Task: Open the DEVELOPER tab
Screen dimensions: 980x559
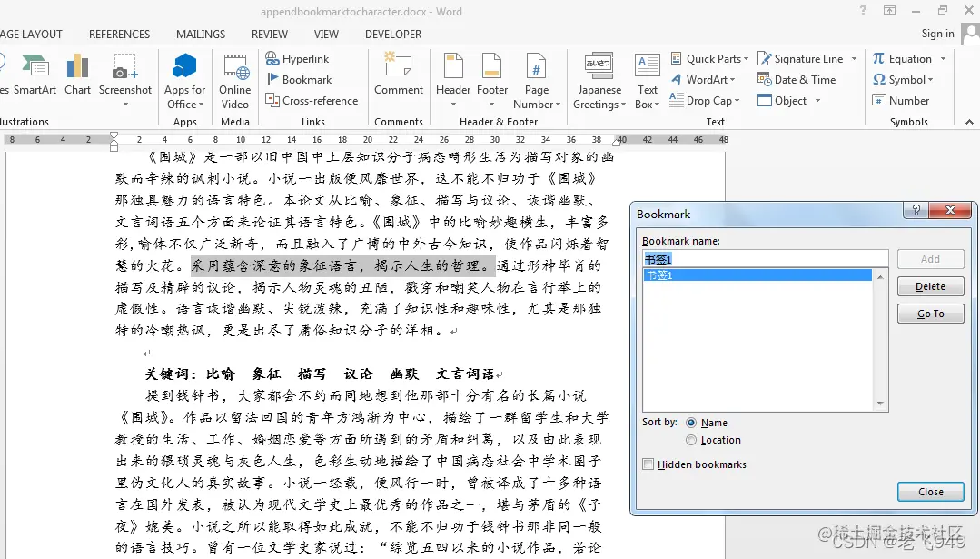Action: pyautogui.click(x=392, y=34)
